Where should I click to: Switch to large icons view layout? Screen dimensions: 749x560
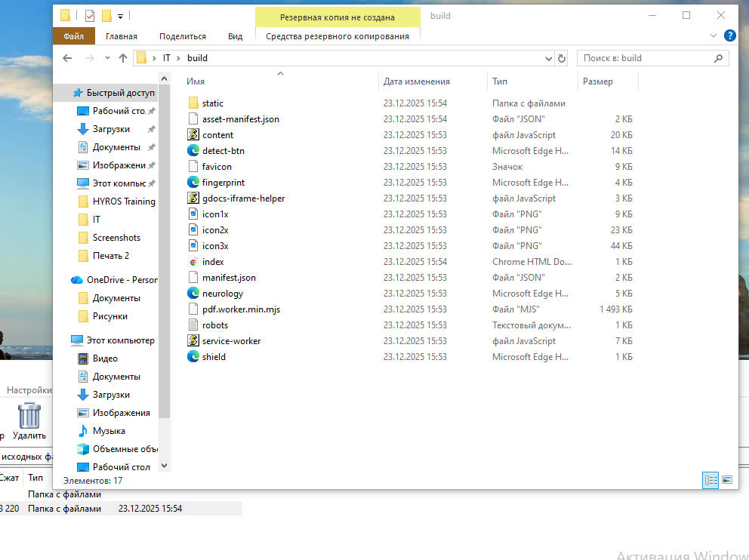[x=727, y=480]
